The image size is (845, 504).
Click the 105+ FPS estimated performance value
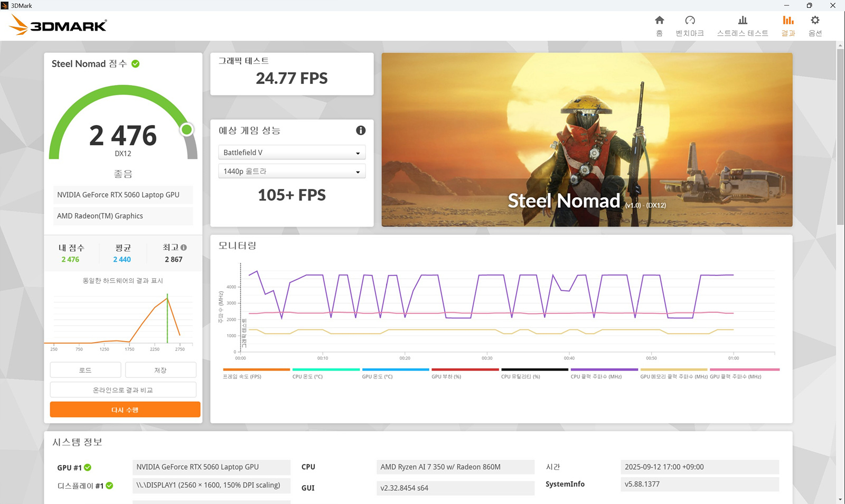tap(292, 195)
